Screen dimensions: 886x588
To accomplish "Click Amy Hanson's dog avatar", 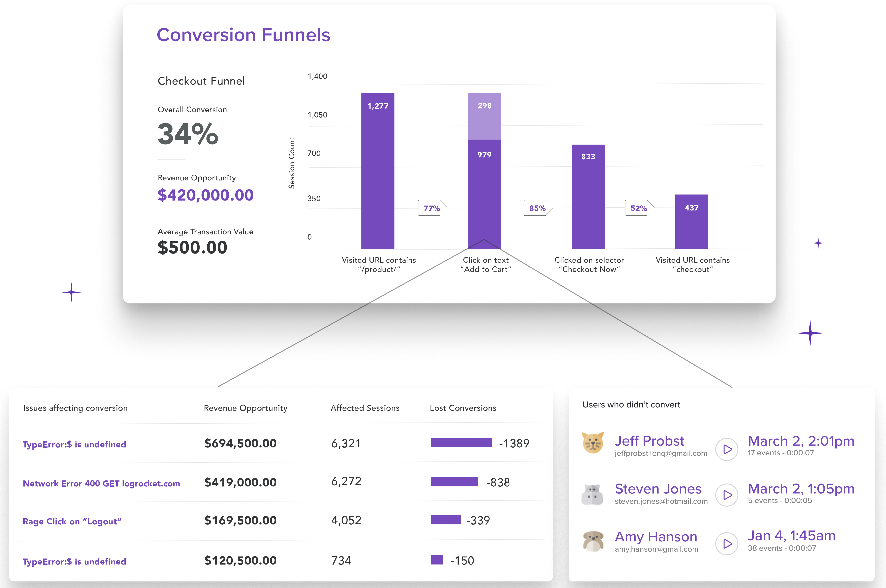I will pyautogui.click(x=593, y=541).
